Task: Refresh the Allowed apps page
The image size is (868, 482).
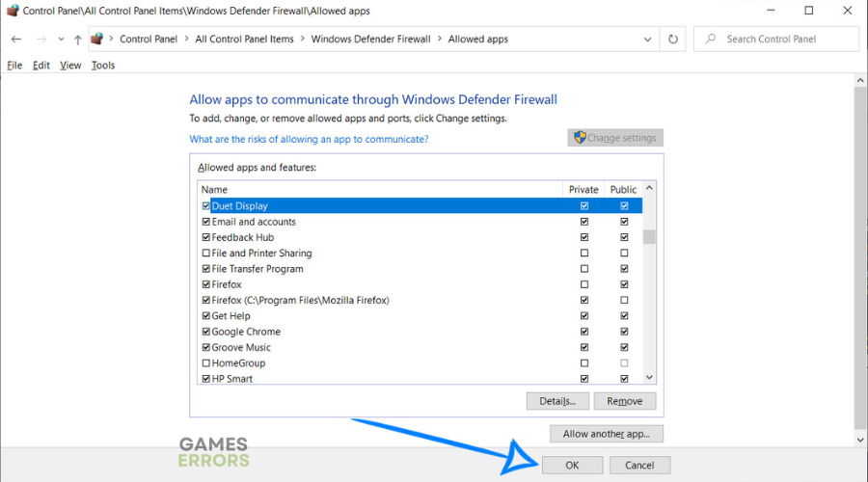Action: (x=672, y=40)
